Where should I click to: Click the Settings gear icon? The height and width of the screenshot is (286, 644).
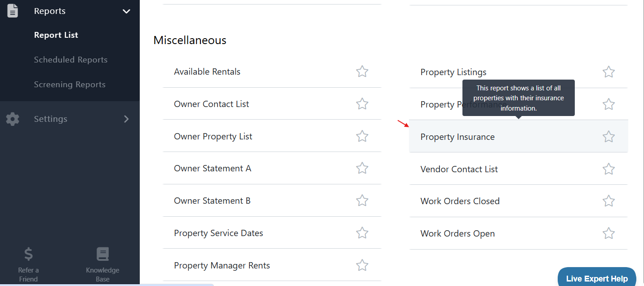click(x=13, y=119)
